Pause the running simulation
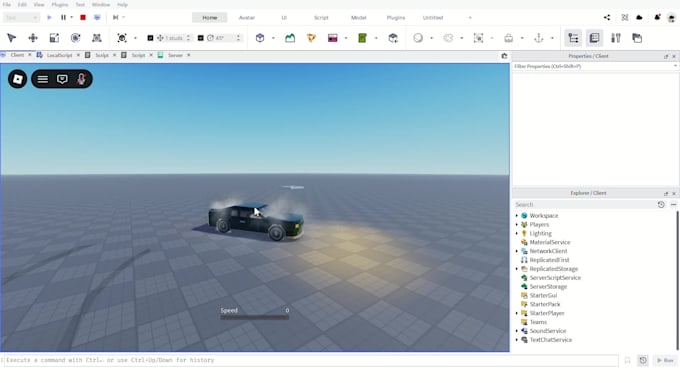The height and width of the screenshot is (383, 680). coord(63,17)
